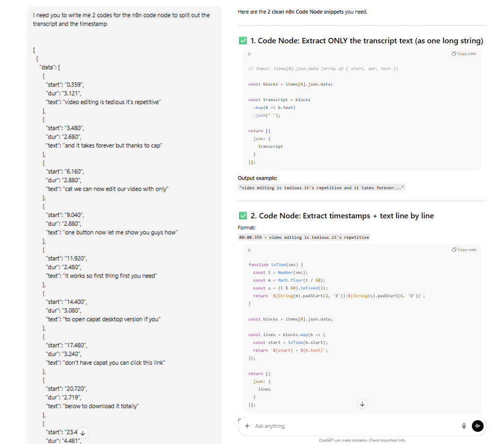The width and height of the screenshot is (504, 444).
Task: Click the Ask anything input field
Action: tap(355, 426)
